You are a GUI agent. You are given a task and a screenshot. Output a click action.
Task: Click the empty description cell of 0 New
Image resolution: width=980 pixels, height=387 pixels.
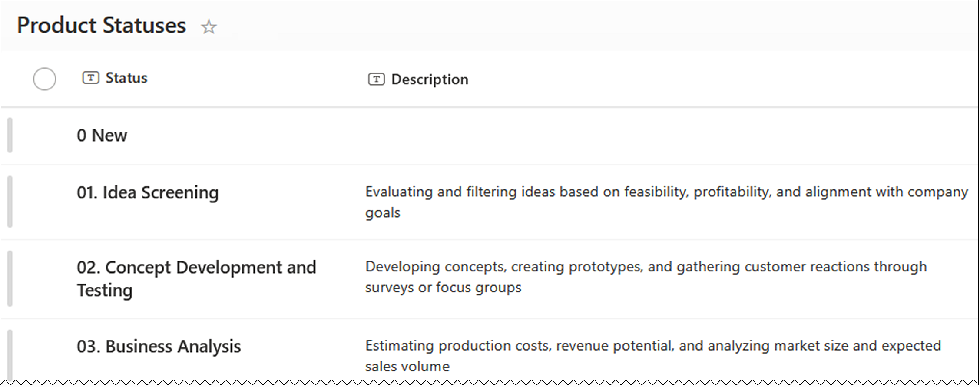(x=669, y=136)
